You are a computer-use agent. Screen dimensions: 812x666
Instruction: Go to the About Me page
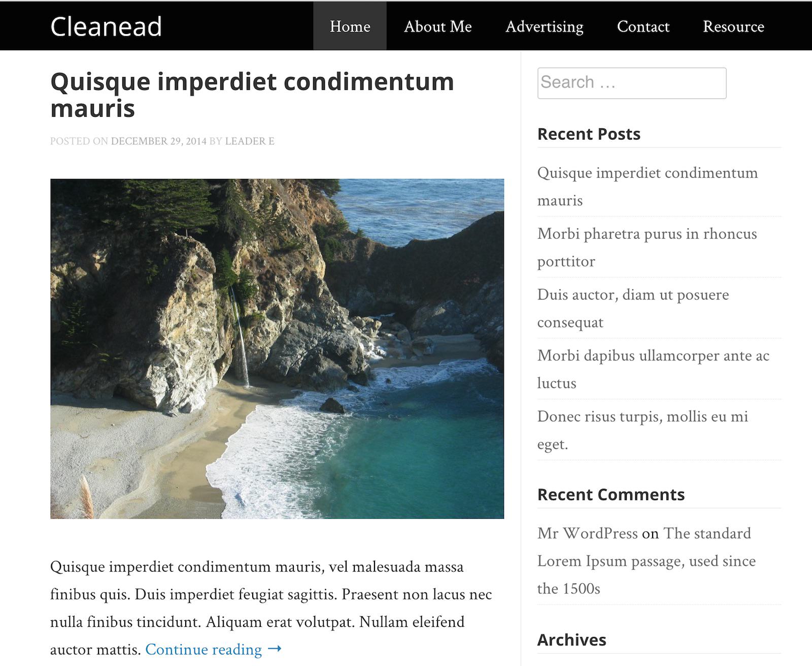[437, 26]
